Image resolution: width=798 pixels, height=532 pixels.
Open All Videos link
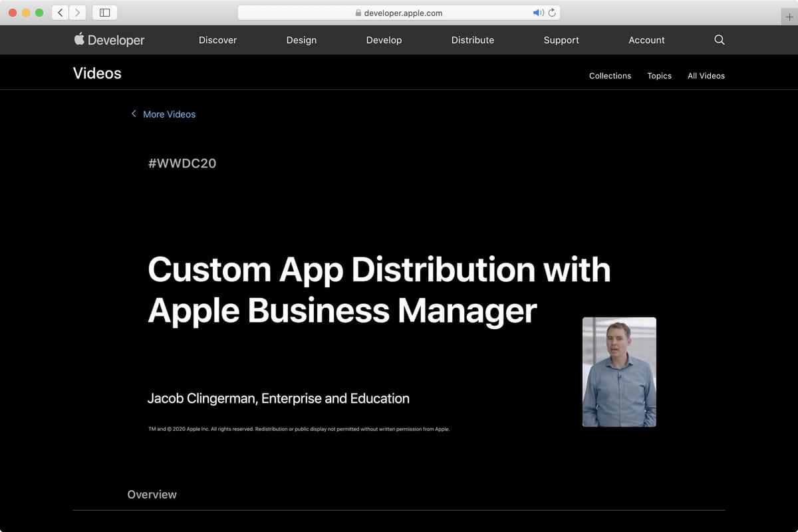(706, 76)
